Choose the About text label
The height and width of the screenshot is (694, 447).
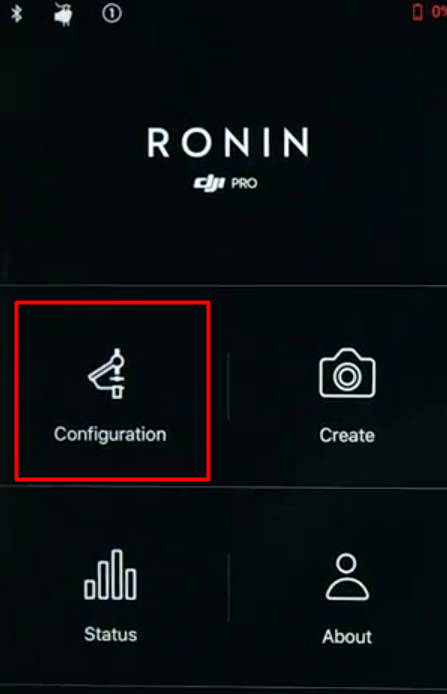347,636
